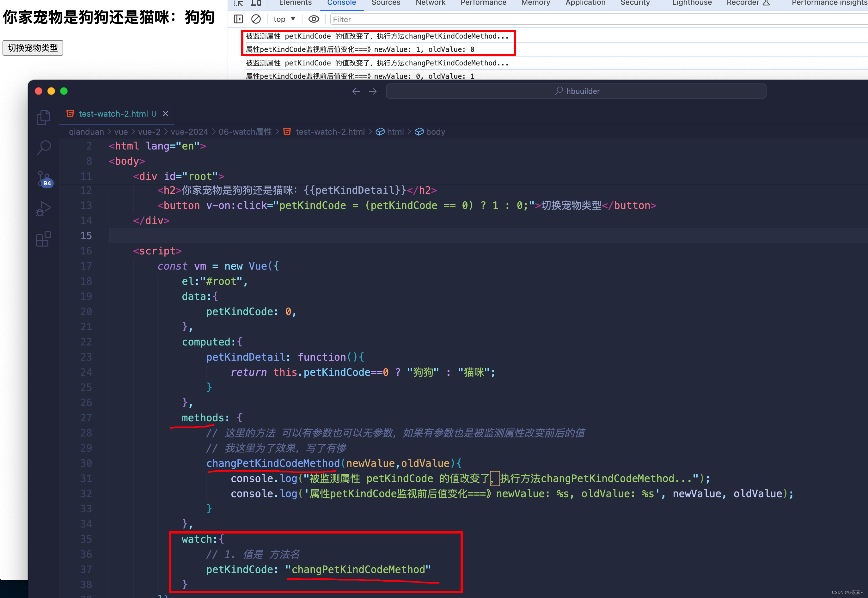Click the clear console icon
This screenshot has width=868, height=598.
[256, 19]
